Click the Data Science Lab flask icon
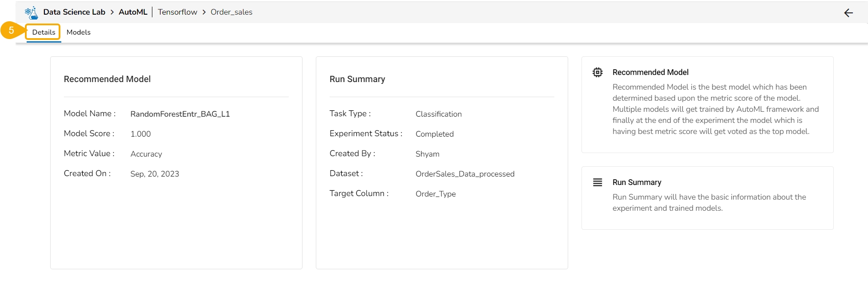This screenshot has width=868, height=291. point(32,12)
